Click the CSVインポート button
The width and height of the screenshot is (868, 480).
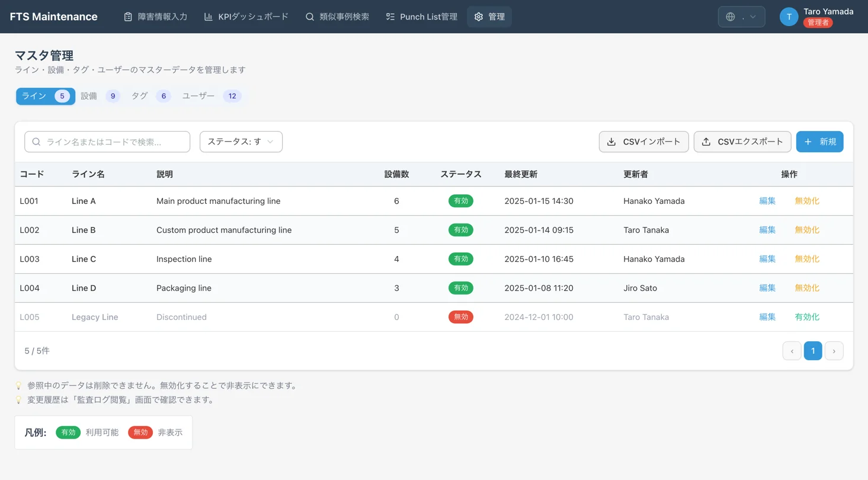[x=644, y=142]
